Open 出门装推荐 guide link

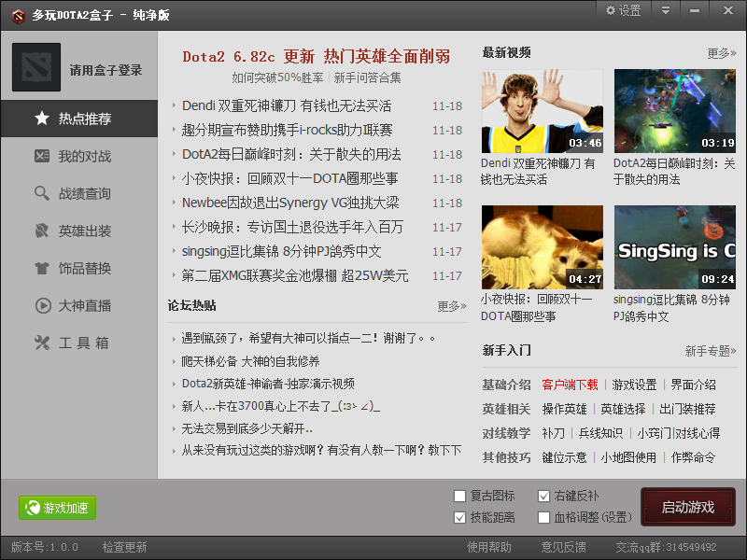click(x=687, y=409)
